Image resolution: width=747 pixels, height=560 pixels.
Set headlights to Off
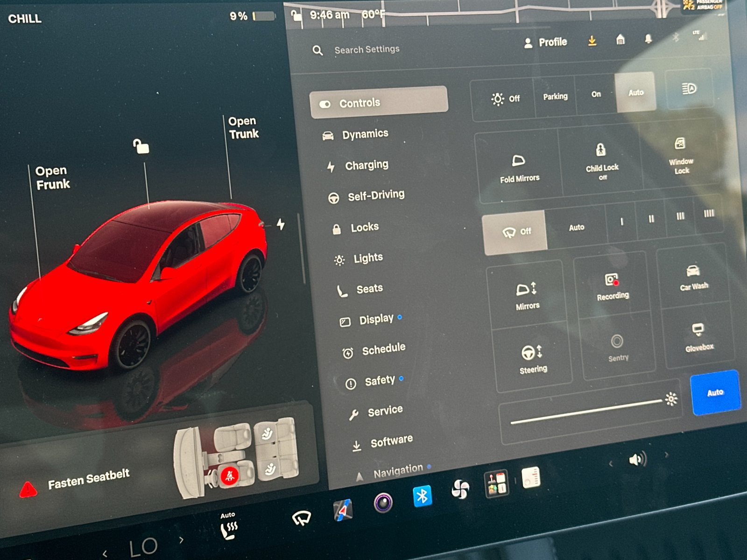pos(505,99)
